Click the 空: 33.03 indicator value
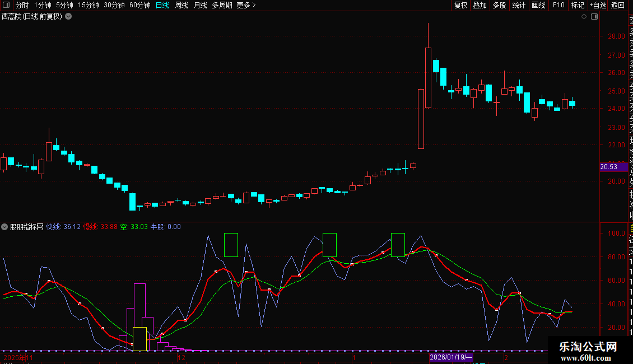633x364 pixels. [x=134, y=227]
